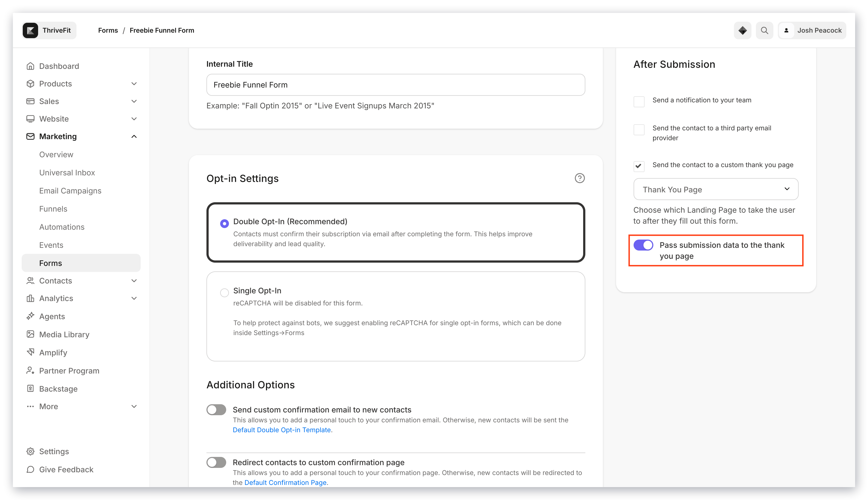Open Events menu item
The height and width of the screenshot is (500, 868).
coord(51,245)
